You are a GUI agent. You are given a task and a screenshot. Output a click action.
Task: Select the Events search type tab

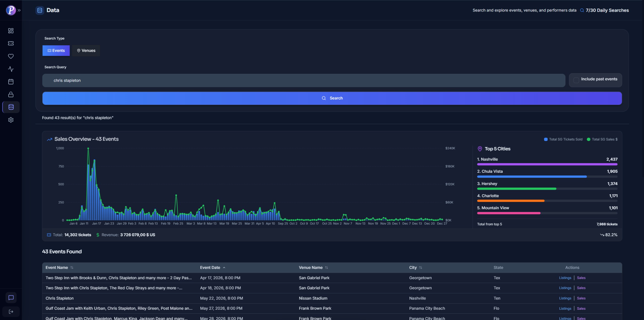click(x=56, y=50)
